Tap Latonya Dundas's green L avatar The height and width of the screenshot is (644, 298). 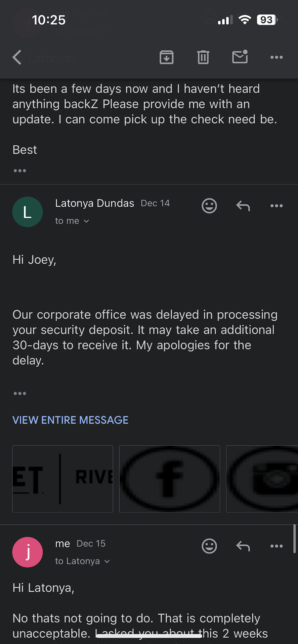28,212
